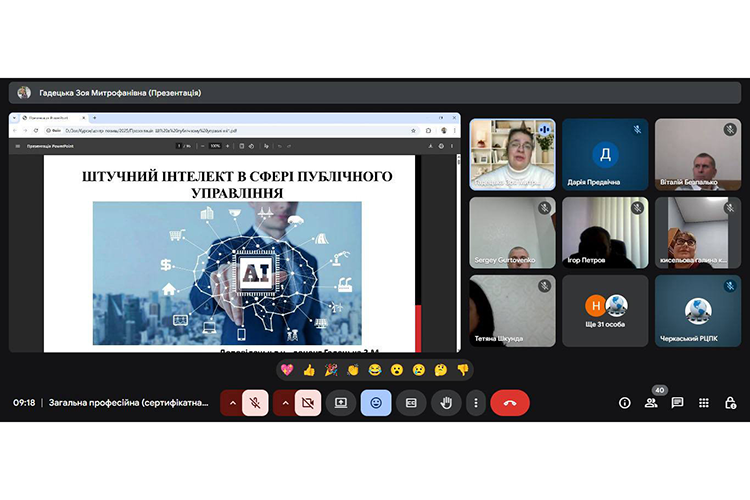750x500 pixels.
Task: Send the heart emoji reaction
Action: point(287,369)
